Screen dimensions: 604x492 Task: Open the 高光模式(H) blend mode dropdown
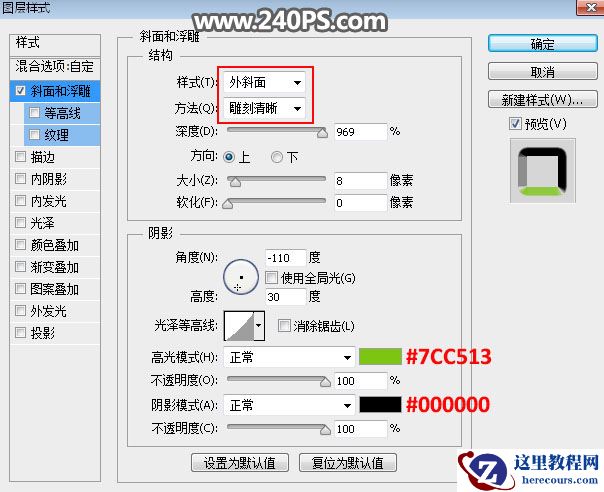289,357
